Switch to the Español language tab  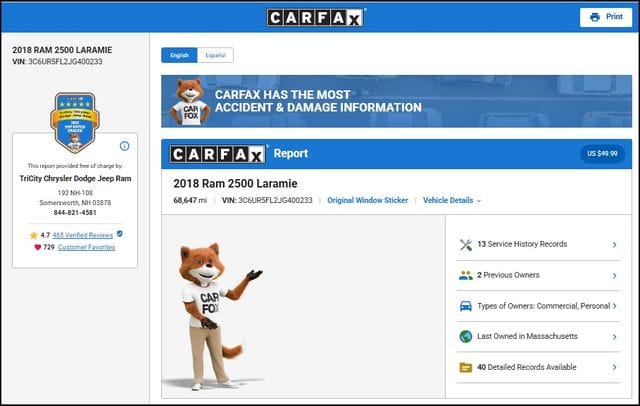[x=216, y=55]
